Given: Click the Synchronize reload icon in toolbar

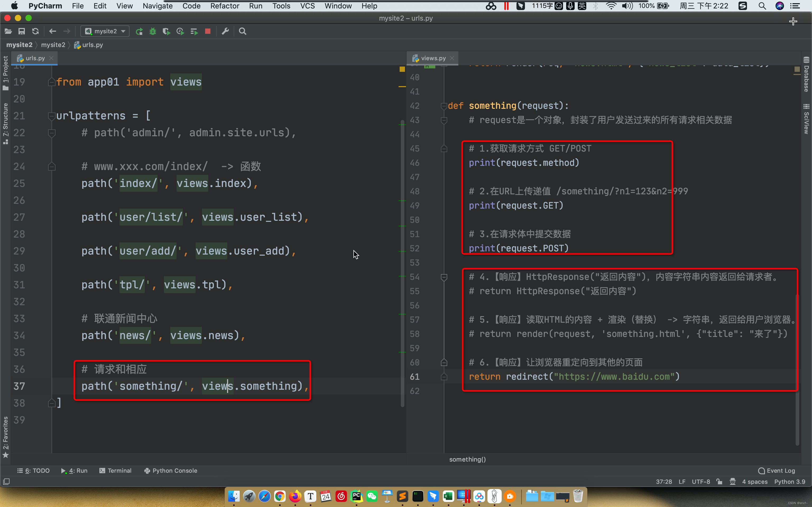Looking at the screenshot, I should 35,31.
